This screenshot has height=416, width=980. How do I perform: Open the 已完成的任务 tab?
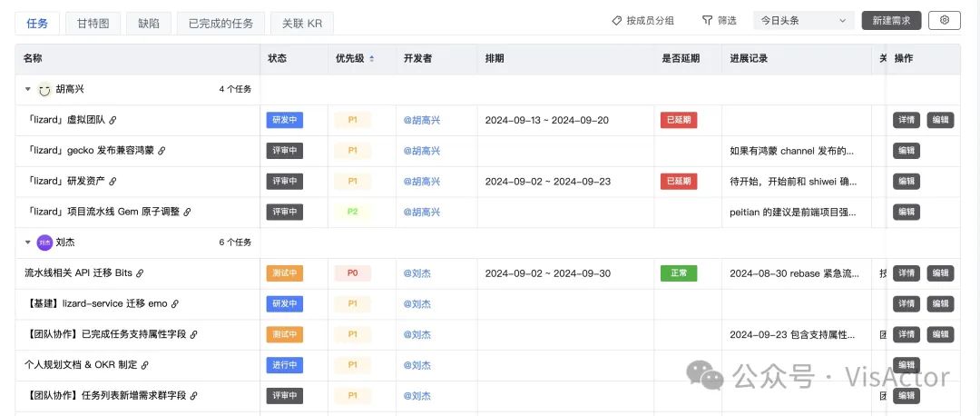pos(220,23)
